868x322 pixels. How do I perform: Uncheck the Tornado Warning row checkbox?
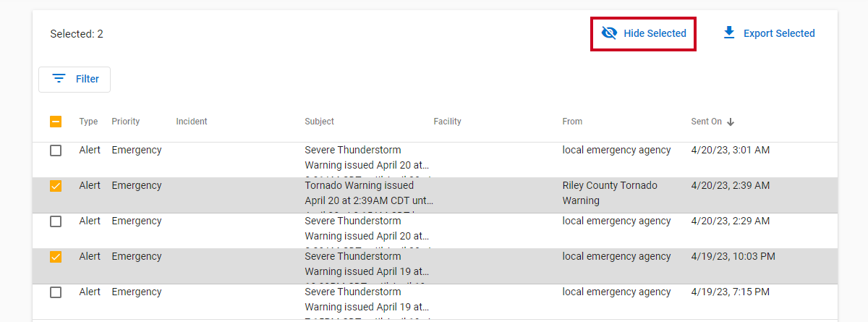[x=56, y=186]
